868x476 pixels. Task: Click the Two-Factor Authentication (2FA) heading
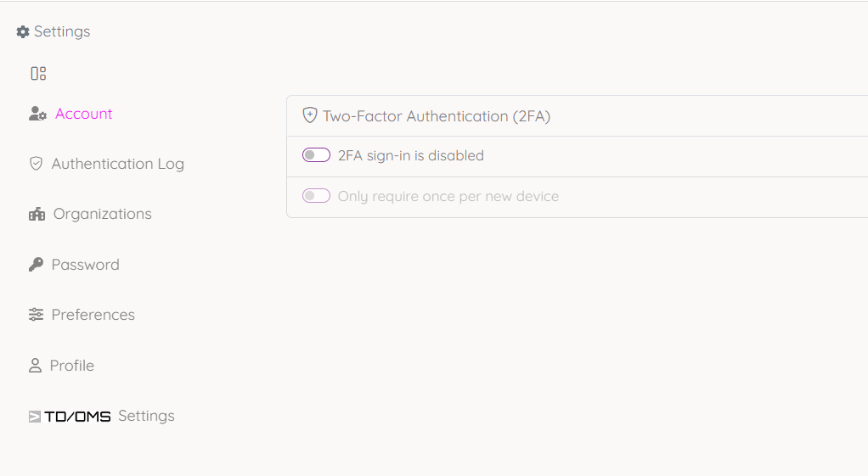pos(437,116)
